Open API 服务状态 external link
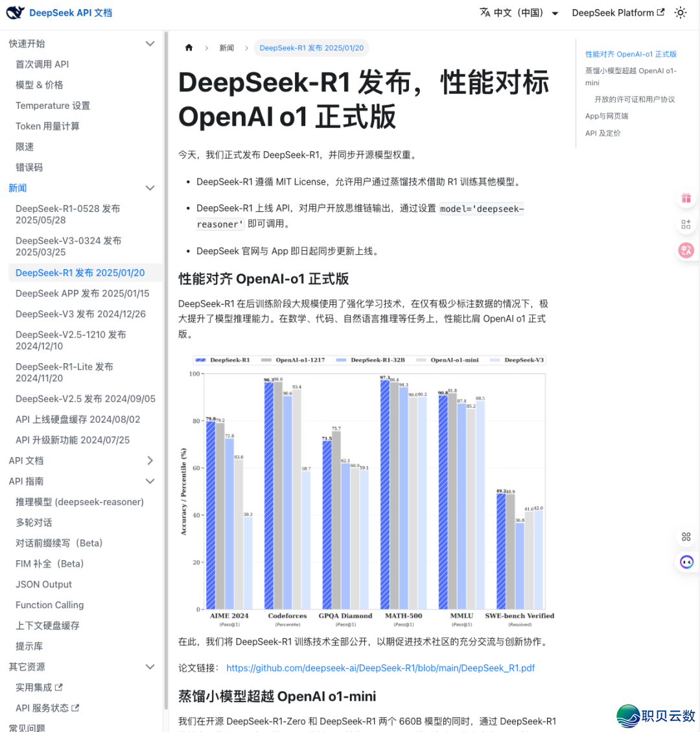Screen dimensions: 700x732 [47, 708]
